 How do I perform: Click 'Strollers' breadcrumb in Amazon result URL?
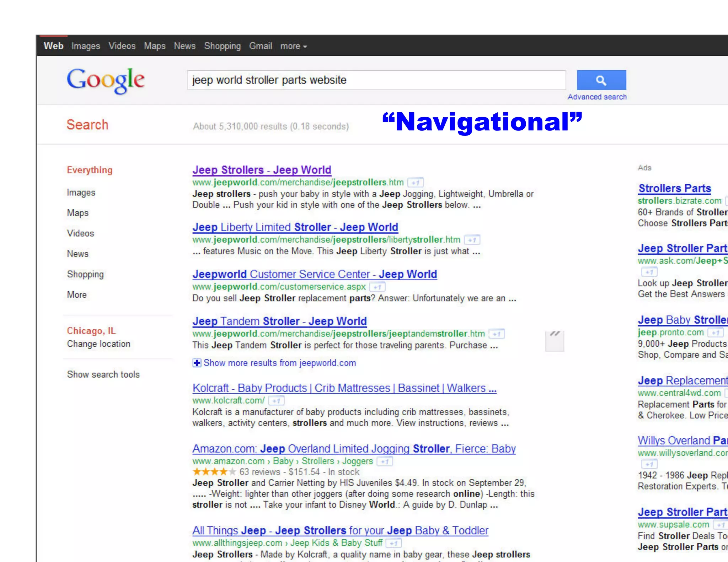318,461
